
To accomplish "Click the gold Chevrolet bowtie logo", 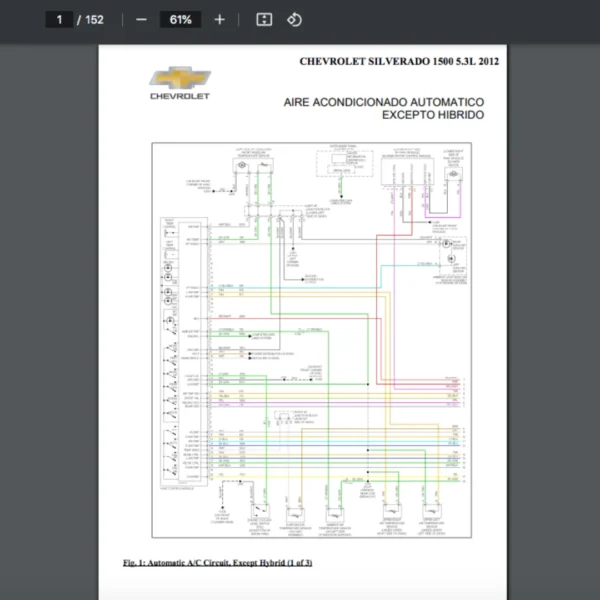I will pos(180,78).
